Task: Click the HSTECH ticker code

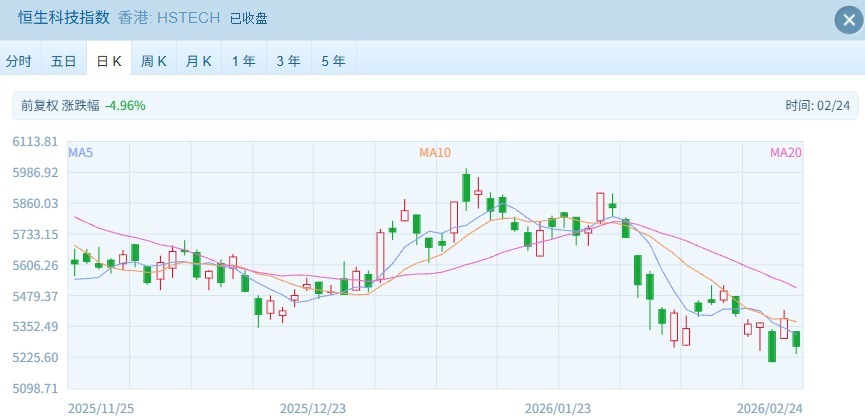Action: coord(187,18)
